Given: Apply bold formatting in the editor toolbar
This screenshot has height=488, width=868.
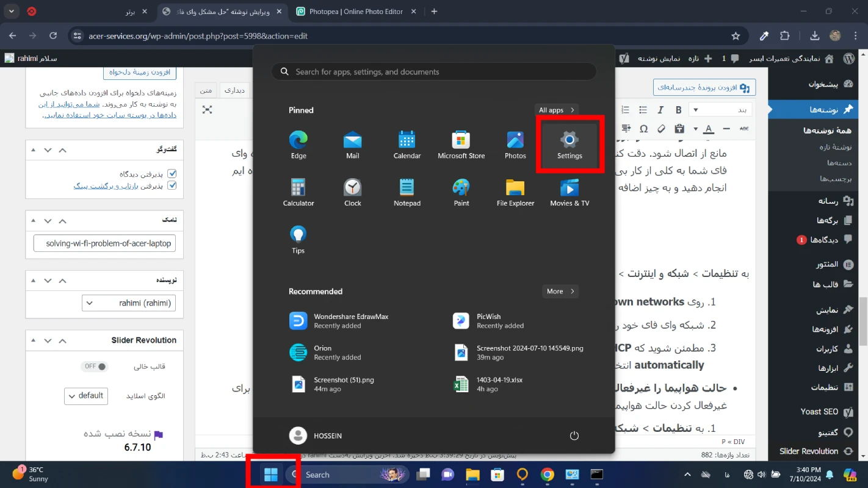Looking at the screenshot, I should (x=678, y=110).
